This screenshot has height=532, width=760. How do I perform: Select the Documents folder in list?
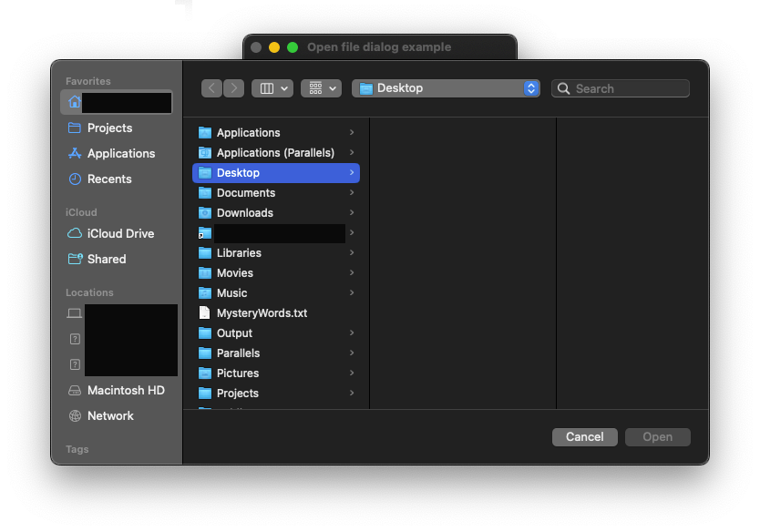coord(245,193)
